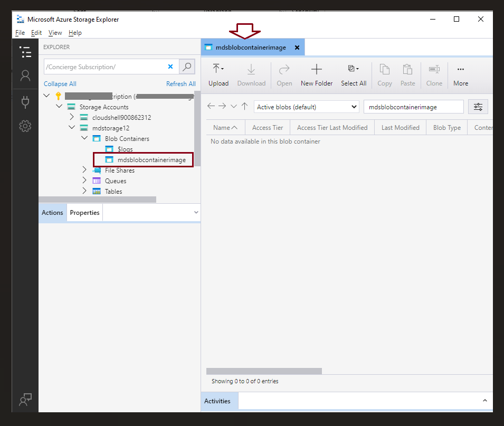Open column options with the filter icon

478,106
